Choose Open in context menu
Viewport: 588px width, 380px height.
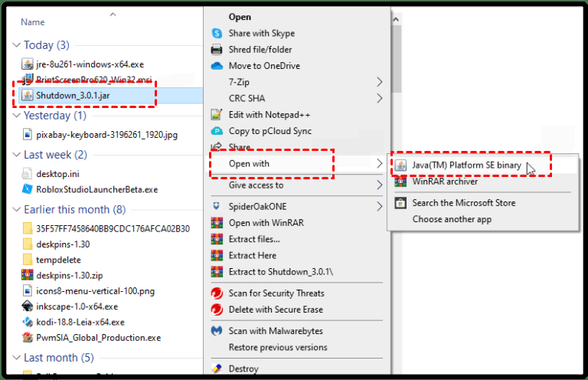pyautogui.click(x=240, y=18)
